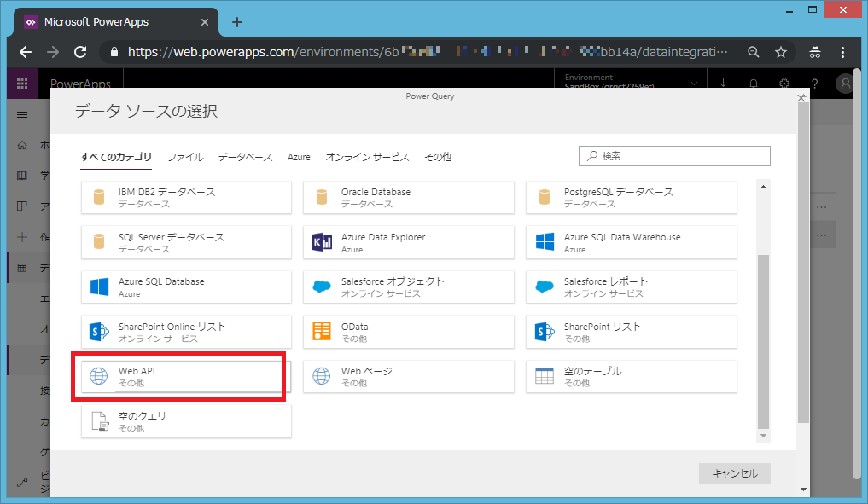The width and height of the screenshot is (868, 504).
Task: Choose the OData source
Action: click(409, 332)
